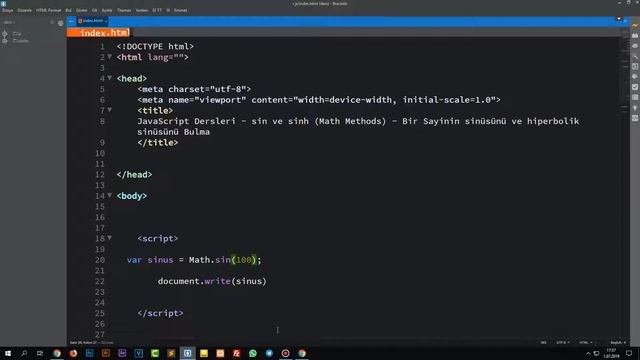Open WhatsApp from taskbar
The image size is (640, 360).
pos(253,353)
